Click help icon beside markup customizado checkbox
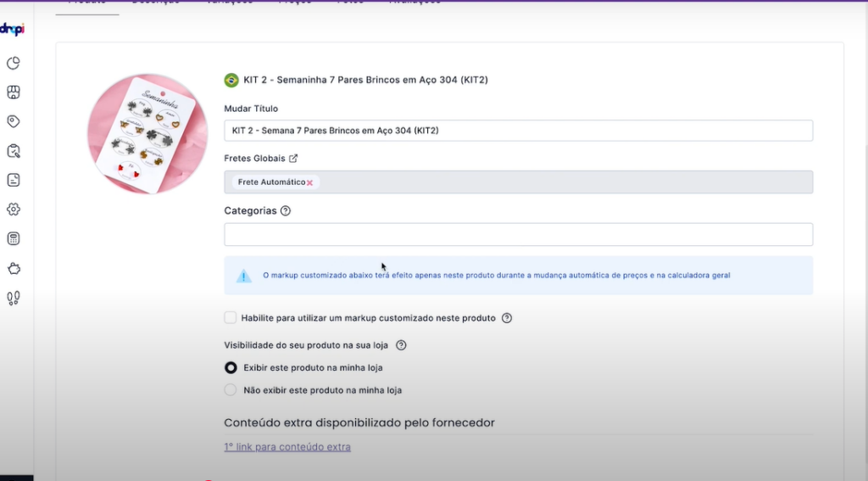Image resolution: width=868 pixels, height=481 pixels. (507, 318)
